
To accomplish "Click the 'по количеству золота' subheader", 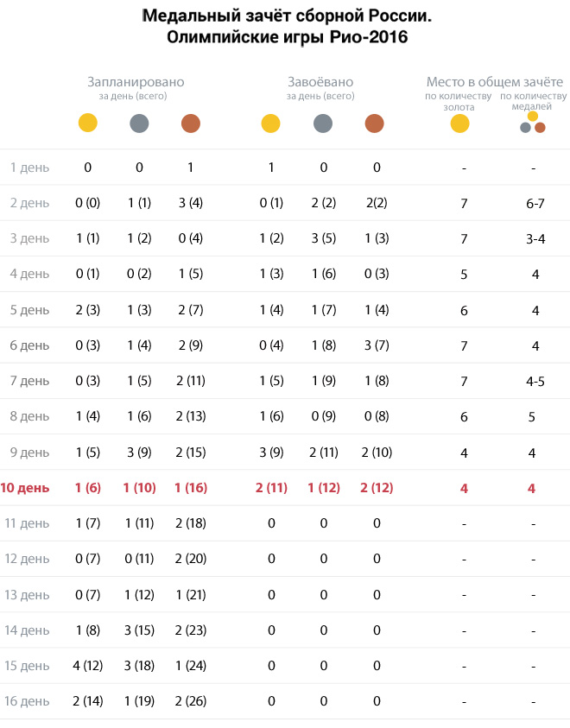I will (x=459, y=101).
